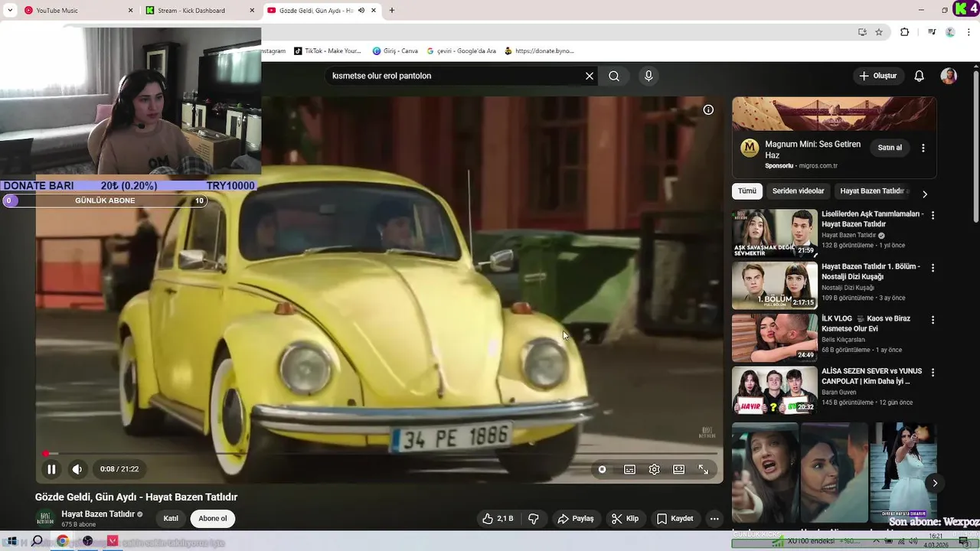Switch to theater mode in the player
980x551 pixels.
click(678, 469)
